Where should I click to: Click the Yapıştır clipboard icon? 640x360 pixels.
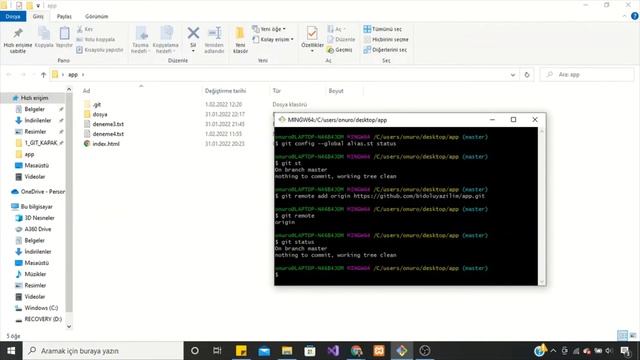coord(64,33)
